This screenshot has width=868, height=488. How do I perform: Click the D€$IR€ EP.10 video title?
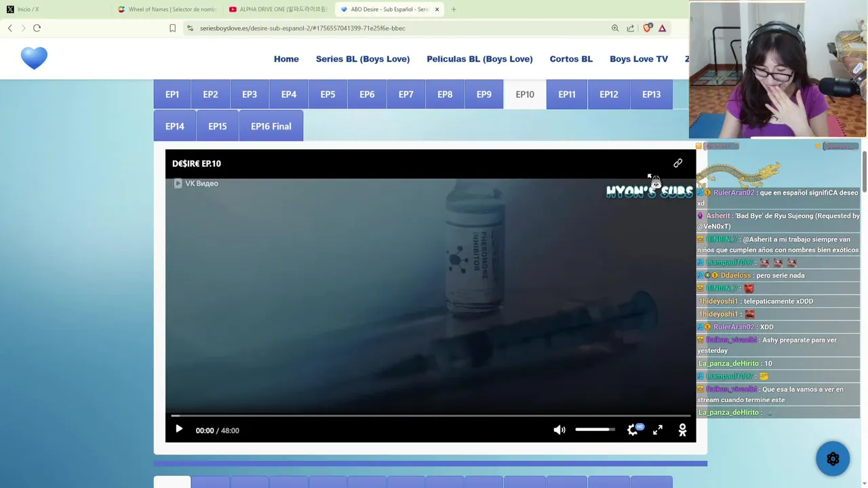197,163
